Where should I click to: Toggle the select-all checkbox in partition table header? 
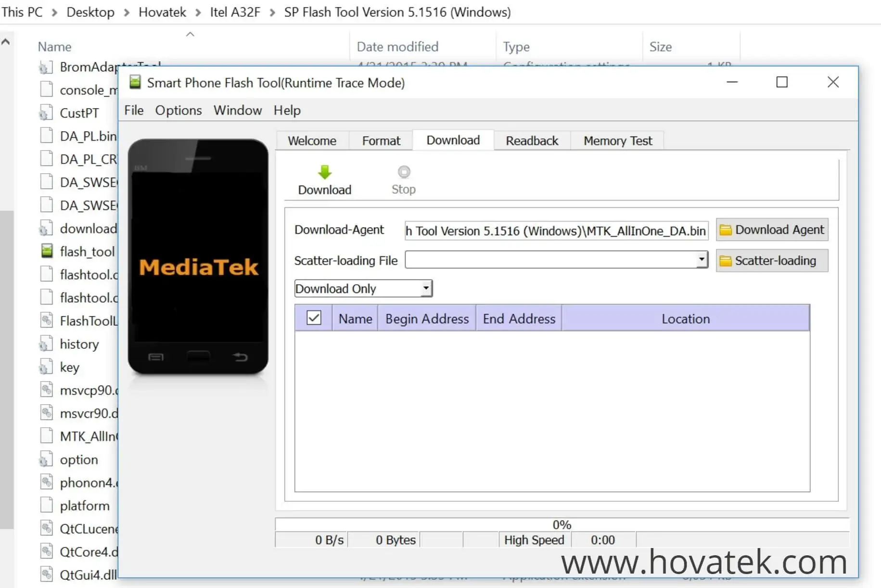click(315, 318)
